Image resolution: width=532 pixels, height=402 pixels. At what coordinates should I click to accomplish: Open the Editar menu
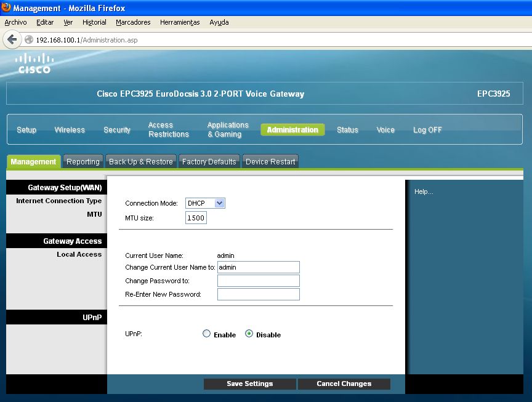(x=45, y=22)
